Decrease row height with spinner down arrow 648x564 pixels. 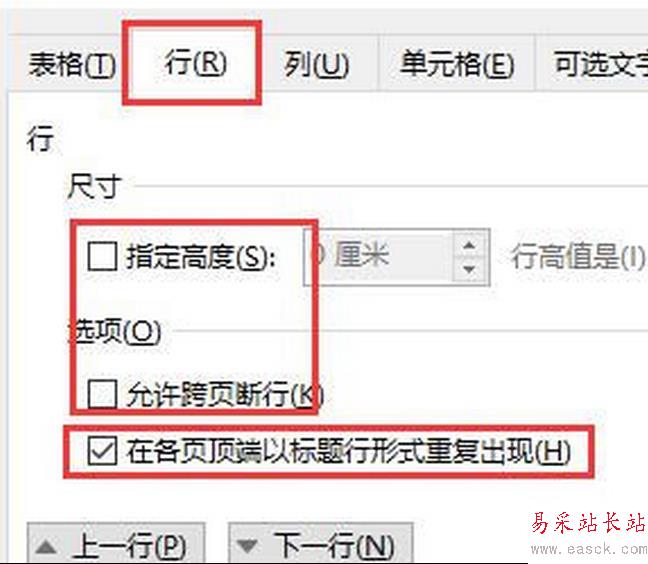[x=469, y=269]
